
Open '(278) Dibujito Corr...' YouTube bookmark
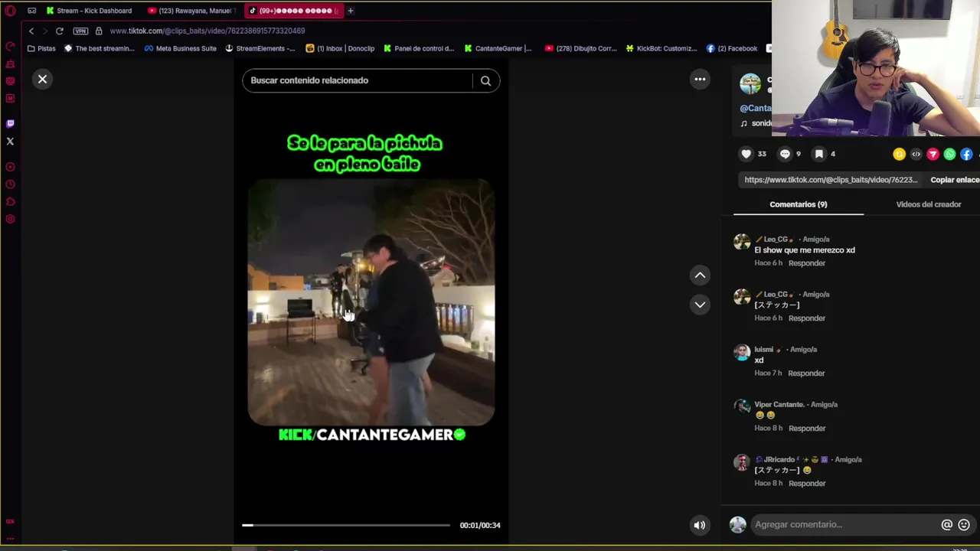(x=580, y=48)
